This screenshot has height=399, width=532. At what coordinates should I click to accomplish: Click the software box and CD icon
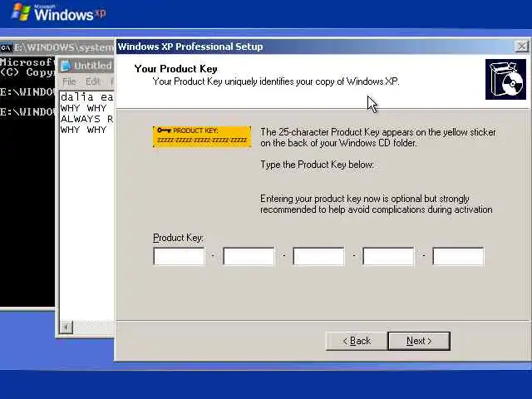coord(505,80)
